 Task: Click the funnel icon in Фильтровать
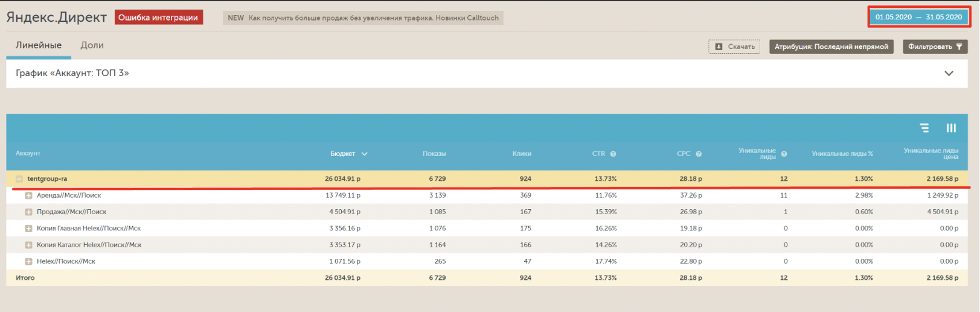pos(959,47)
